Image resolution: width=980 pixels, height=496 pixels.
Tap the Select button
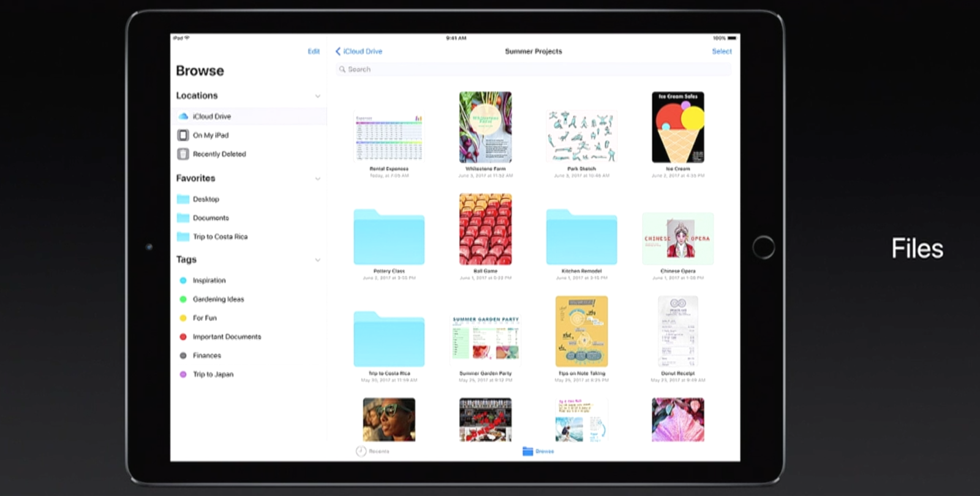(x=722, y=52)
